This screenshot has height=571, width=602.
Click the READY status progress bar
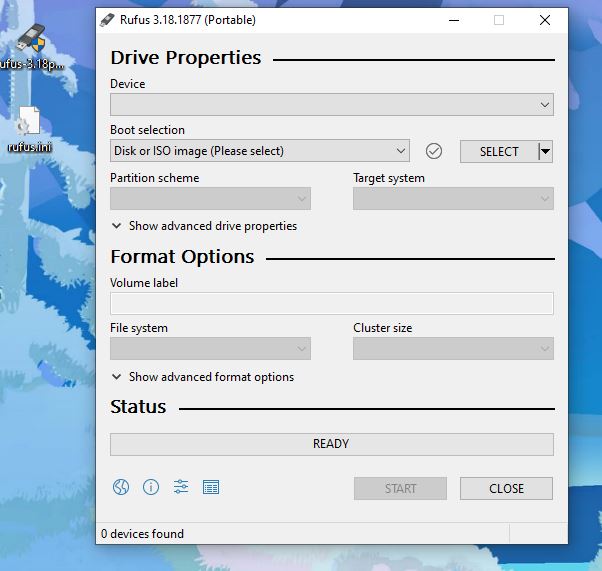coord(332,444)
